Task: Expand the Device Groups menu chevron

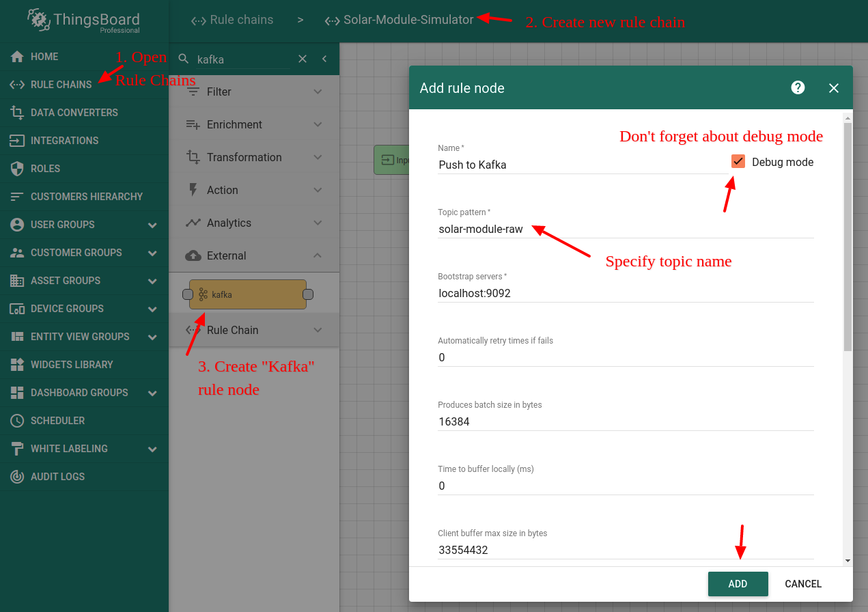Action: pos(152,309)
